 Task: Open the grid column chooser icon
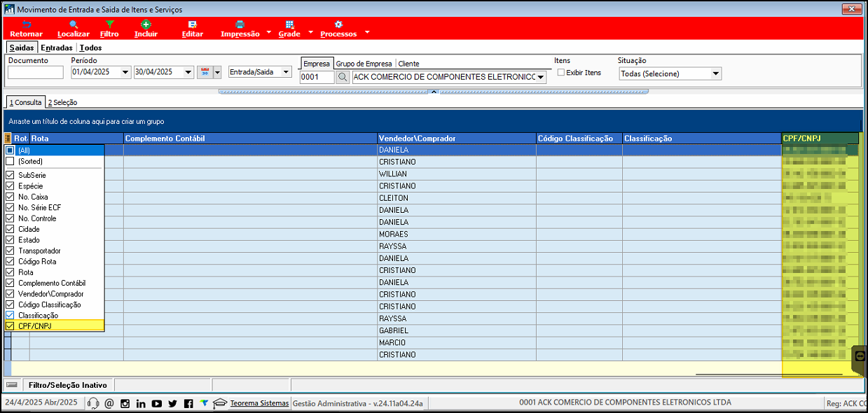(x=8, y=139)
